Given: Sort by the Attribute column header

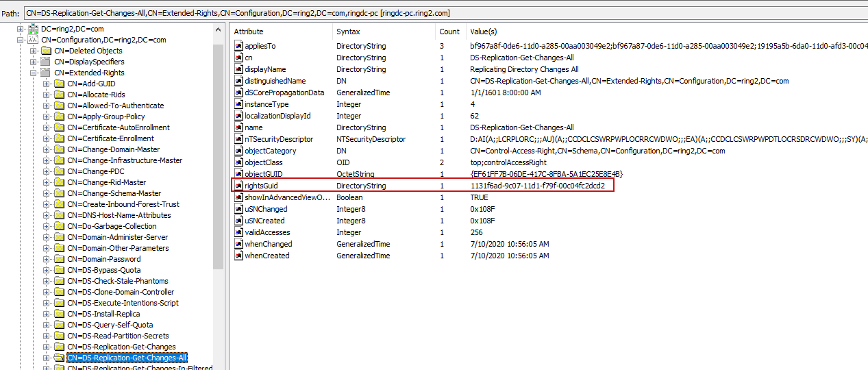Looking at the screenshot, I should coord(281,32).
